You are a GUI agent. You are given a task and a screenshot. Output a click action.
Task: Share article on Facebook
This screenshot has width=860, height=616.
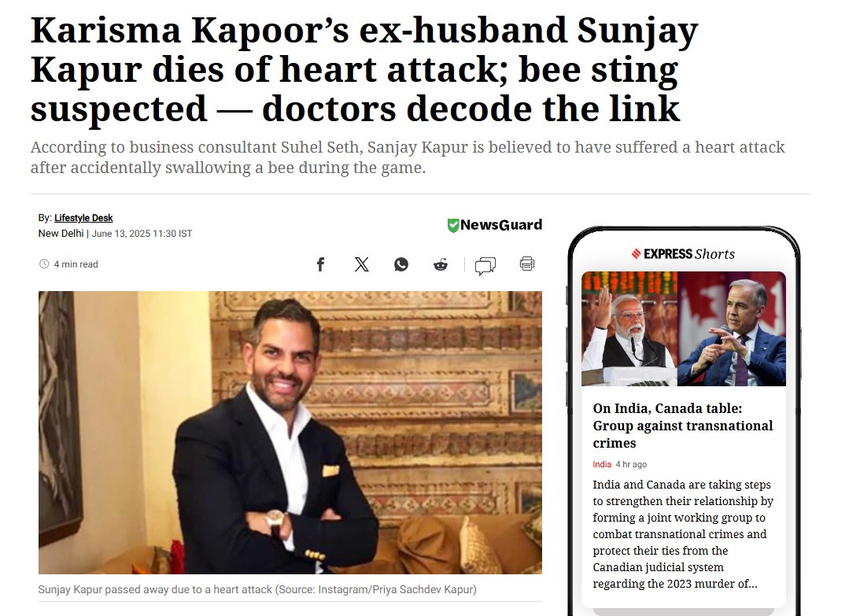click(321, 264)
